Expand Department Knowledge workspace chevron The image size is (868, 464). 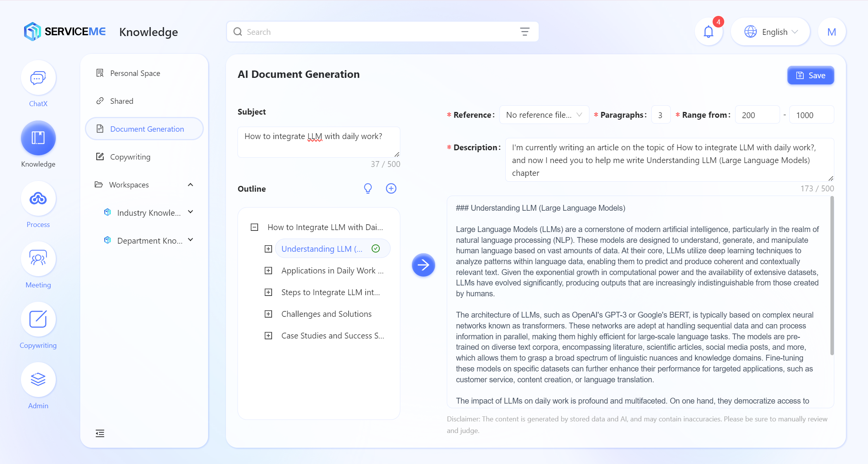click(190, 240)
